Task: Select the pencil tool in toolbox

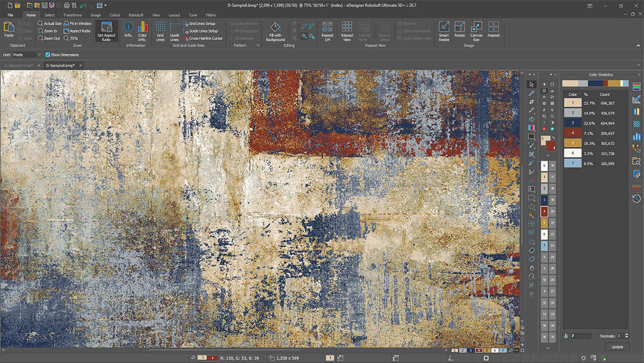Action: (x=531, y=110)
